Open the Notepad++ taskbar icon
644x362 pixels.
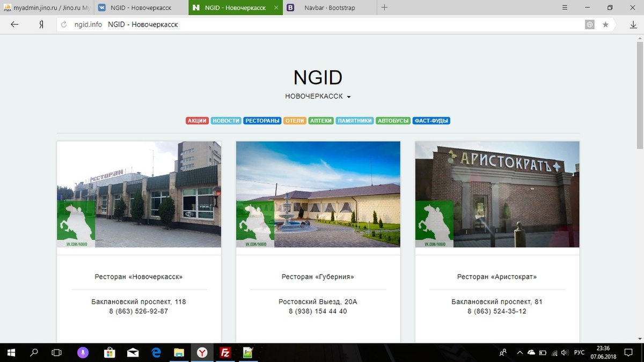(x=248, y=352)
